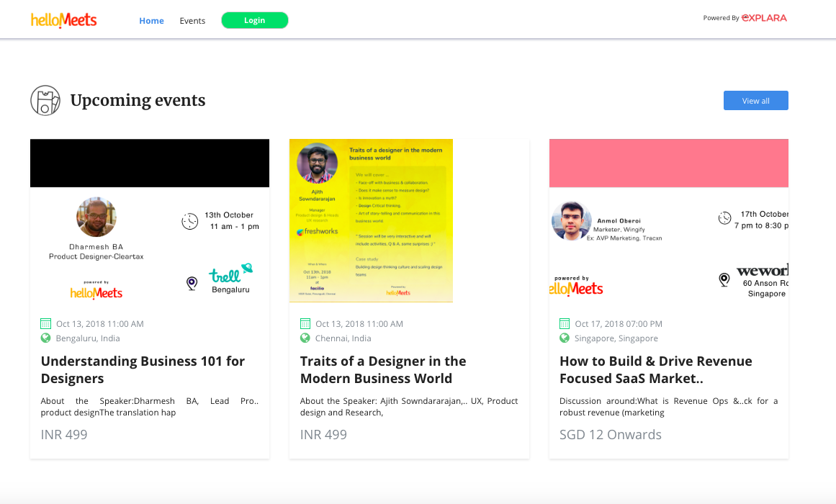The image size is (836, 504).
Task: Click calendar icon beside Oct 17, 2018 07:00 PM
Action: pos(565,324)
